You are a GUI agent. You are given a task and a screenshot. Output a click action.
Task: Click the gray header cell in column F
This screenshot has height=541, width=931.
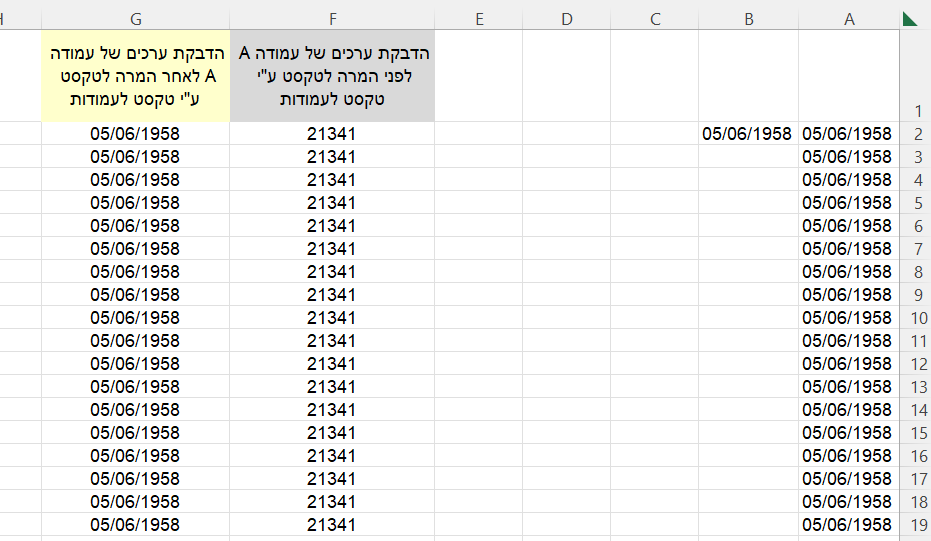[332, 76]
